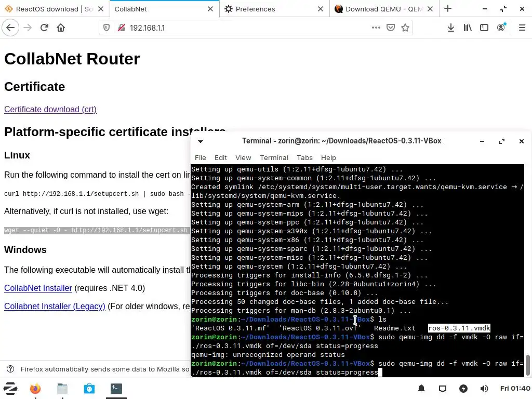Screen dimensions: 532x399
Task: Open the volume speaker tray icon
Action: (x=484, y=389)
